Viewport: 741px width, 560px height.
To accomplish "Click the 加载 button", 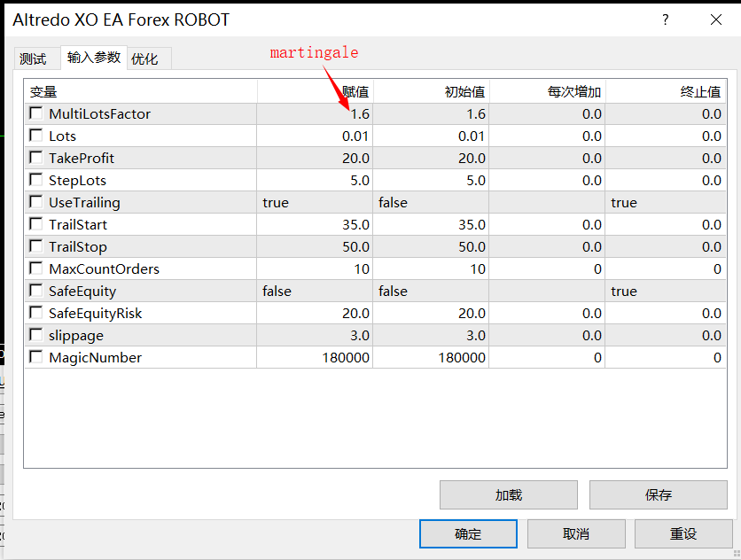I will (x=508, y=495).
